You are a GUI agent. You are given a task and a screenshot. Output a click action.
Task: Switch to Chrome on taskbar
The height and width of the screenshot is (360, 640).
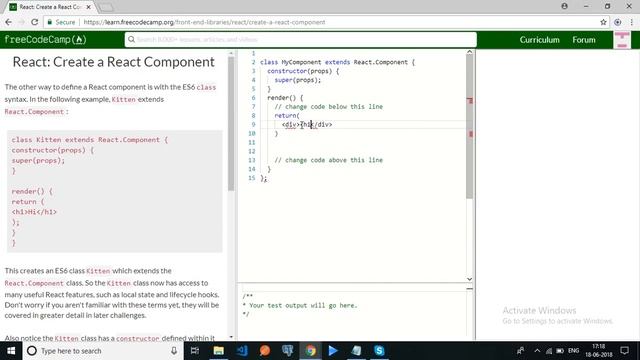pos(311,351)
